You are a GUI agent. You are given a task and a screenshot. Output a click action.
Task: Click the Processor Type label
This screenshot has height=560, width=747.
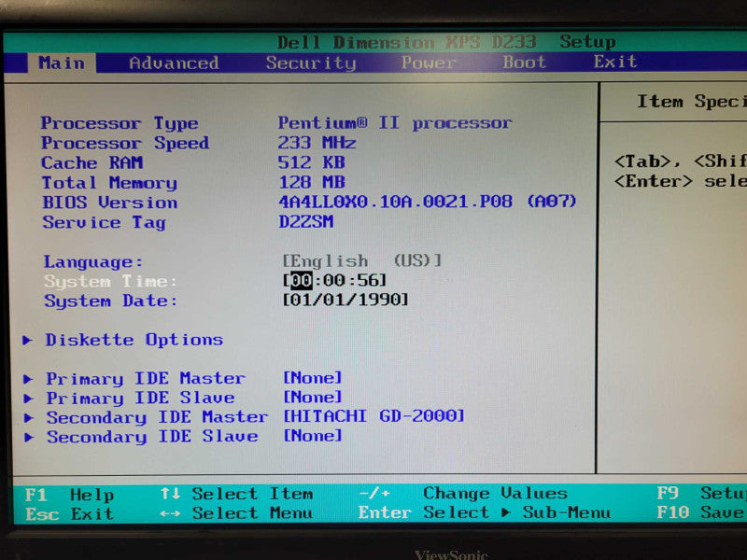click(x=120, y=123)
